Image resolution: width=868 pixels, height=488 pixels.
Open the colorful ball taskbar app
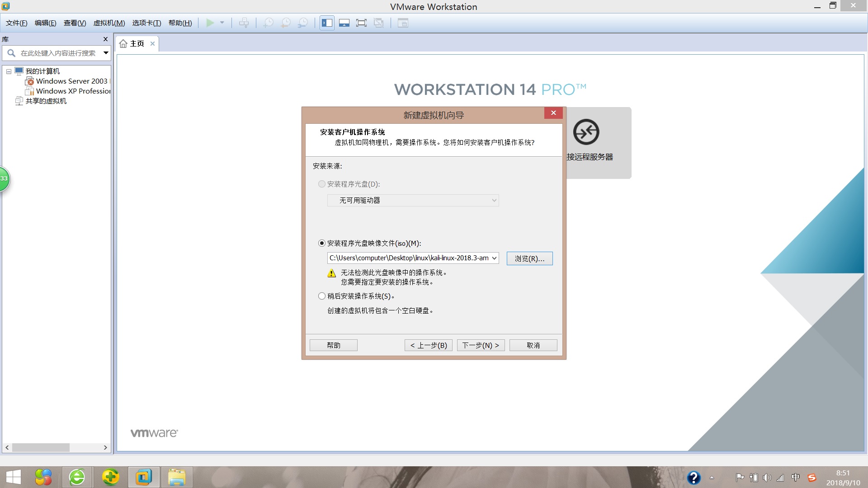[43, 477]
